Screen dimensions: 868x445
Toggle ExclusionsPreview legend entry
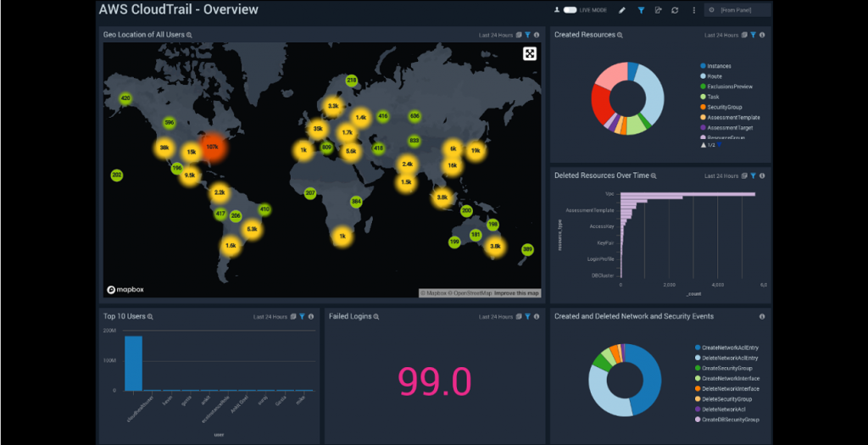[x=726, y=86]
